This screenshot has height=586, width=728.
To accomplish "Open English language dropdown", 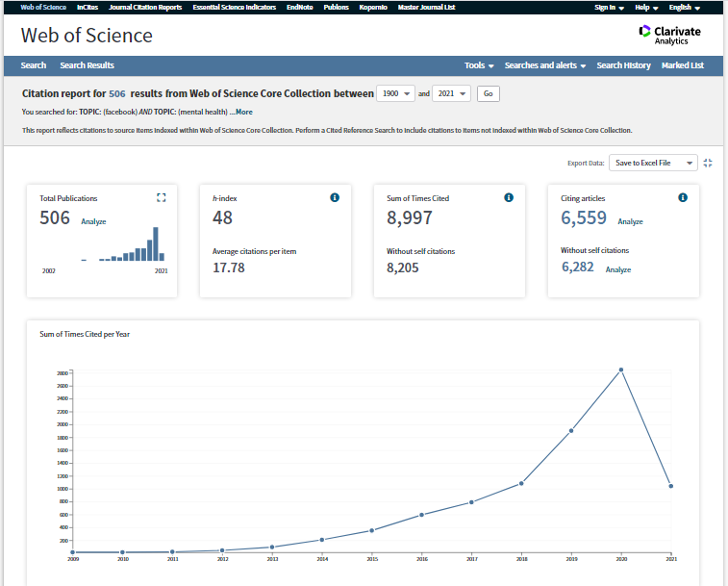I will point(685,8).
